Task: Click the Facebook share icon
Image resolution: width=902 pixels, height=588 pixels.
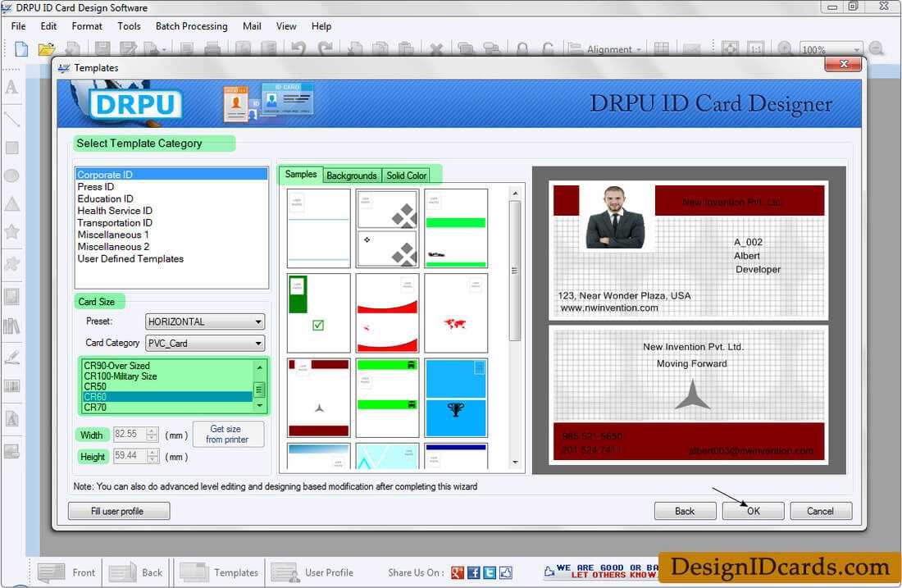Action: click(x=473, y=573)
